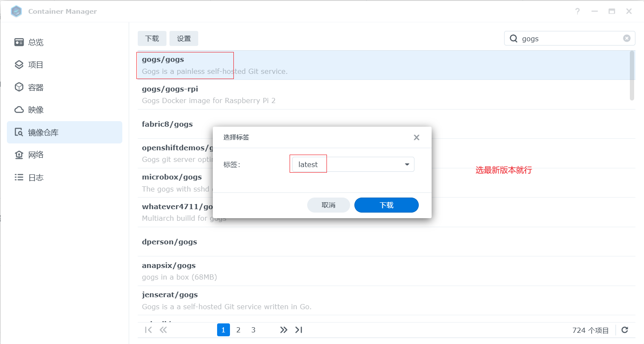Click the 724 个项目 item count
This screenshot has height=344, width=644.
(x=590, y=330)
